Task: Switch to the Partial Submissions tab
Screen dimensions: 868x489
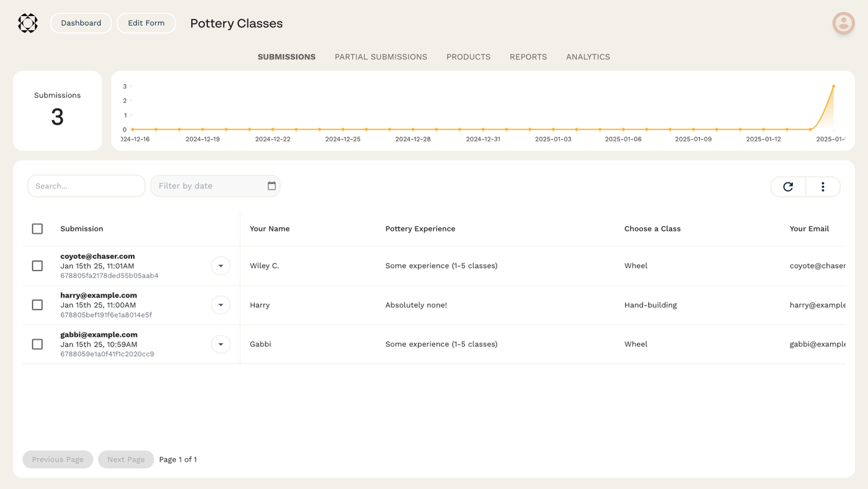Action: tap(381, 57)
